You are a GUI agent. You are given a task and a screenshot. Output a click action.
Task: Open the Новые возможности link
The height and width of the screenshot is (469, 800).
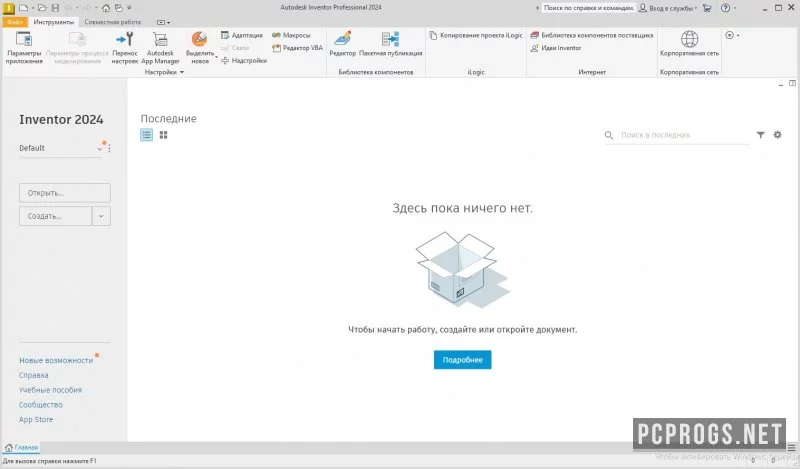click(56, 360)
